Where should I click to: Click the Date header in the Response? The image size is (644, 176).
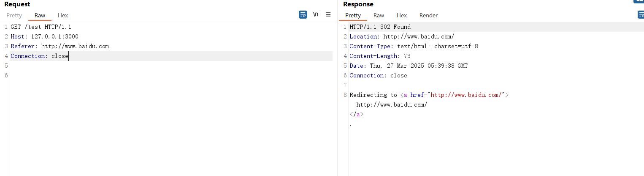pyautogui.click(x=408, y=66)
